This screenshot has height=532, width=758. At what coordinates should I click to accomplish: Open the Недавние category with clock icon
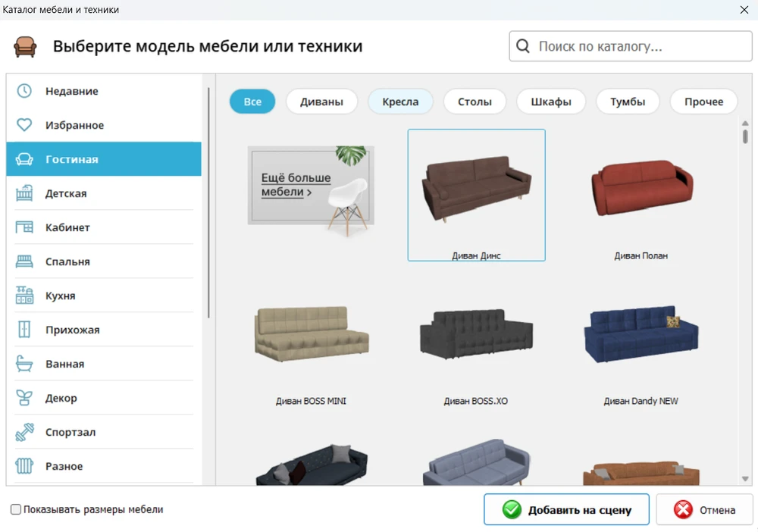tap(23, 90)
